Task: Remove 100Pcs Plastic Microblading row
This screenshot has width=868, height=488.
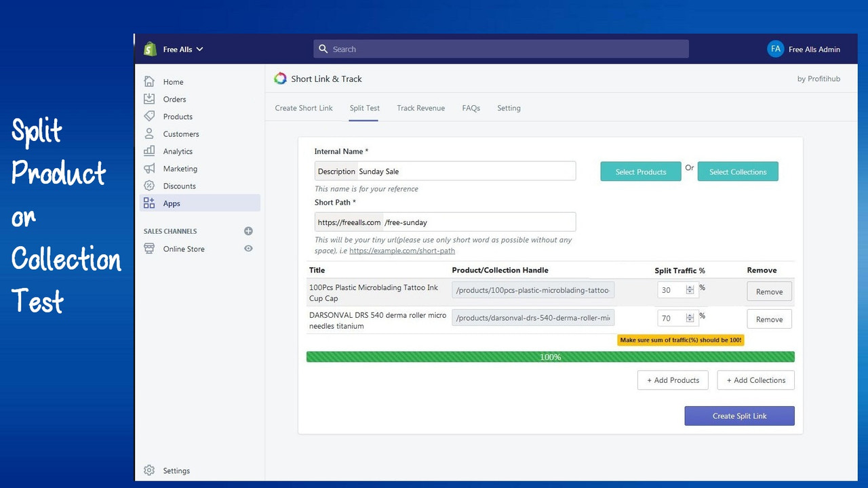Action: 769,291
